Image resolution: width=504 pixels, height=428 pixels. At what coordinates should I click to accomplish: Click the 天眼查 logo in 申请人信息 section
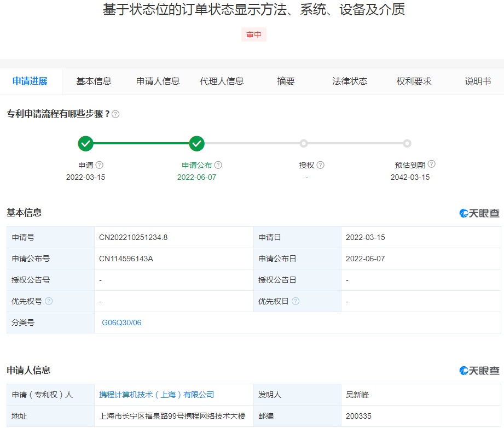[479, 371]
